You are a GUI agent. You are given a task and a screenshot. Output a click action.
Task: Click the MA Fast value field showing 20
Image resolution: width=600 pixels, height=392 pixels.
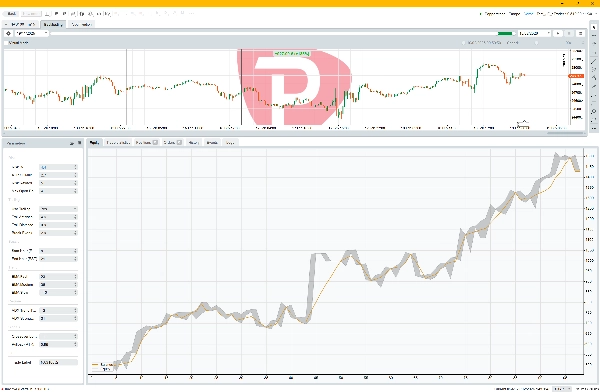coord(58,276)
